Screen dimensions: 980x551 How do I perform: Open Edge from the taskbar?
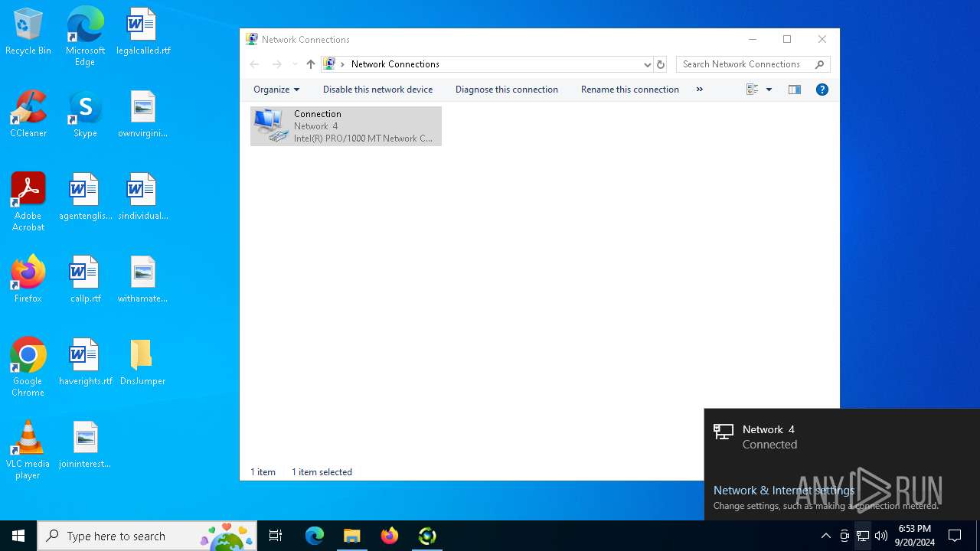point(315,536)
